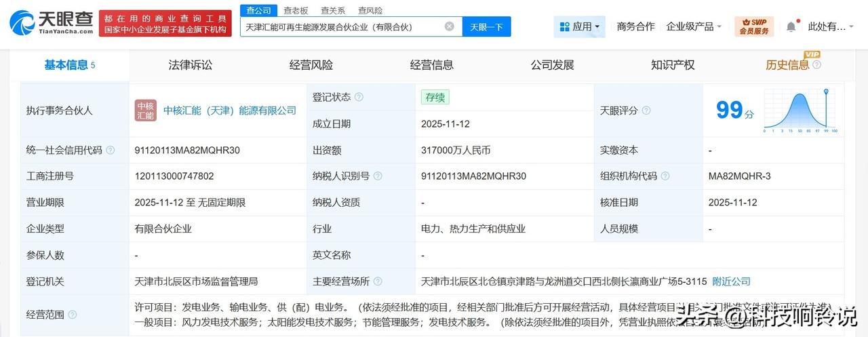This screenshot has width=868, height=337.
Task: Open the 此处有 account dropdown
Action: pyautogui.click(x=831, y=26)
